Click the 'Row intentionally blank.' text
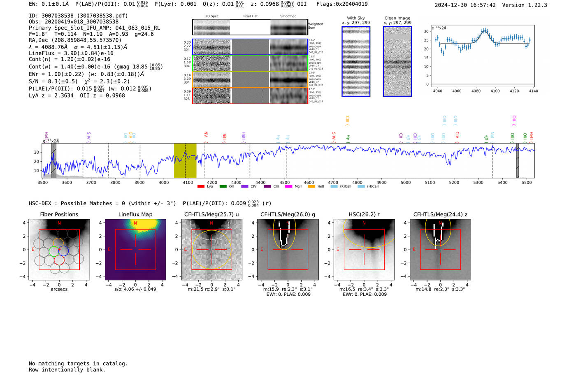 [67, 370]
